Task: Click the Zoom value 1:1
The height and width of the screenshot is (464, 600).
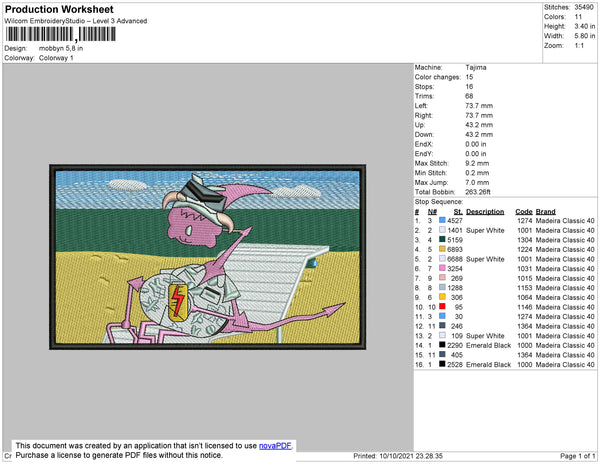Action: pyautogui.click(x=579, y=46)
